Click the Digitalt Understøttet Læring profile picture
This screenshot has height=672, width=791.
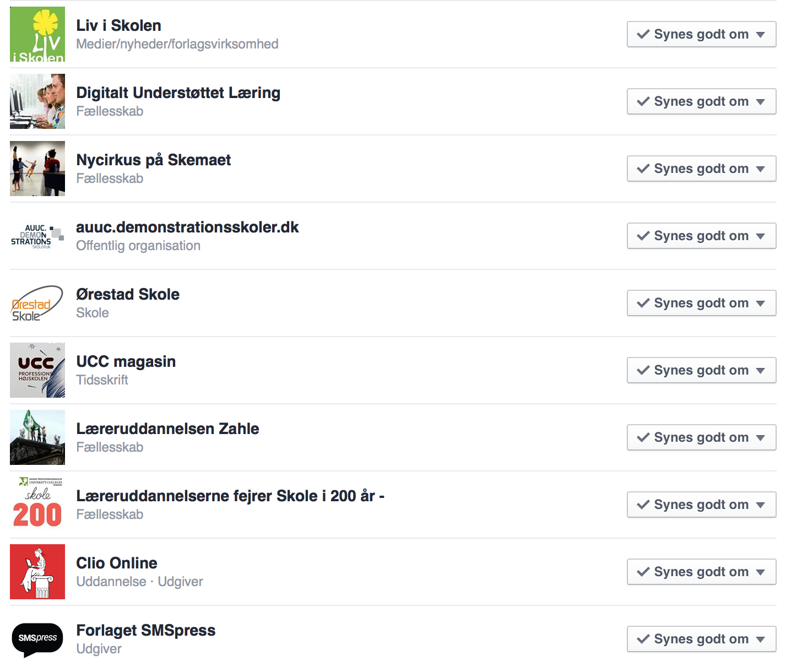click(x=37, y=101)
